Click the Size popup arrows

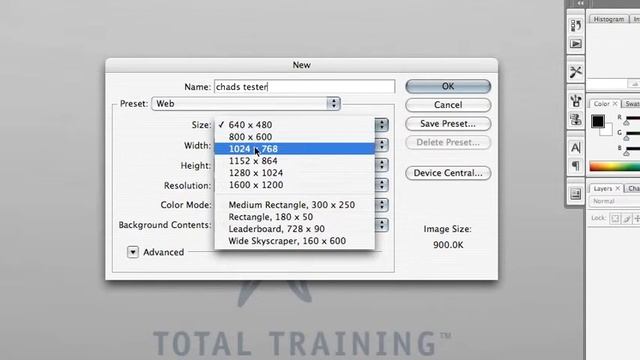tap(382, 125)
